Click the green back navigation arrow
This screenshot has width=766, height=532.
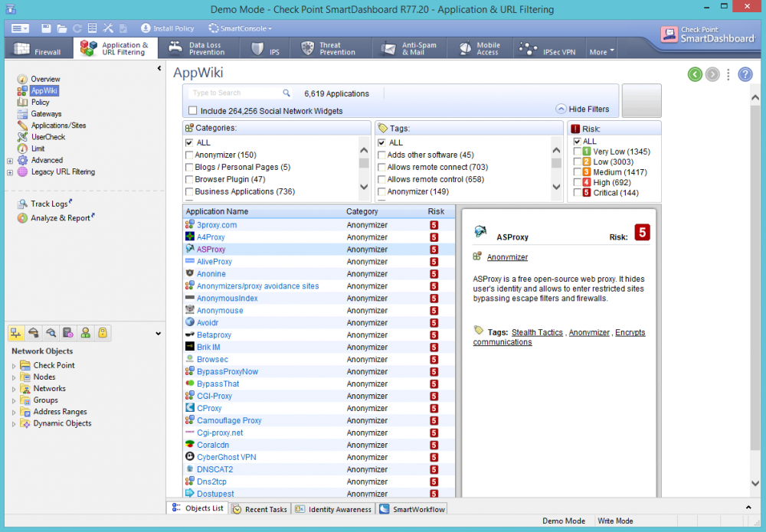tap(695, 74)
